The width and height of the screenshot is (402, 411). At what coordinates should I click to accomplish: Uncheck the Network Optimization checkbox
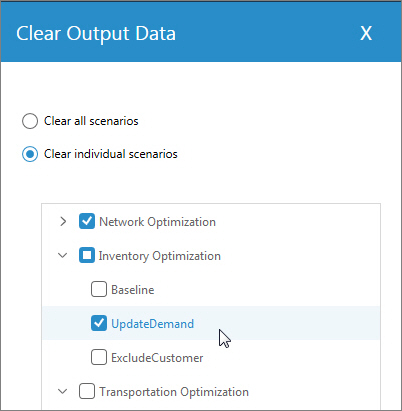point(87,222)
